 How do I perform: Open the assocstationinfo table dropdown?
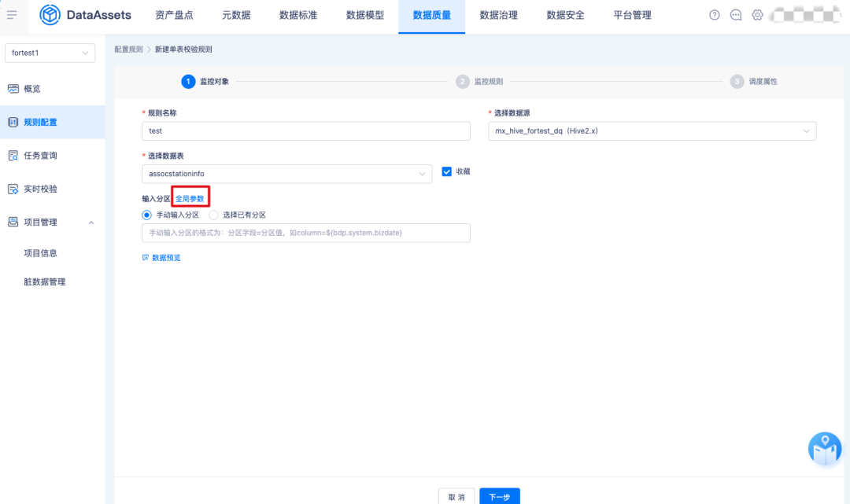pyautogui.click(x=286, y=174)
